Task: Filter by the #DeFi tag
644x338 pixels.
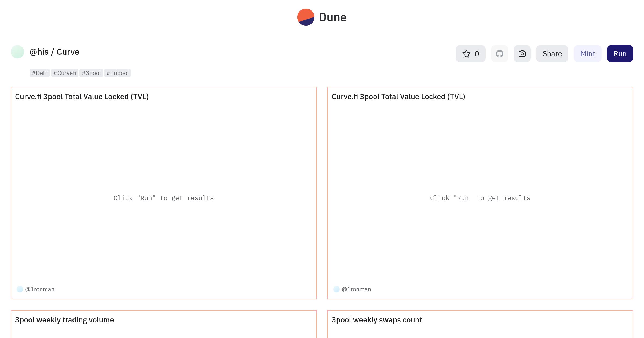Action: coord(40,73)
